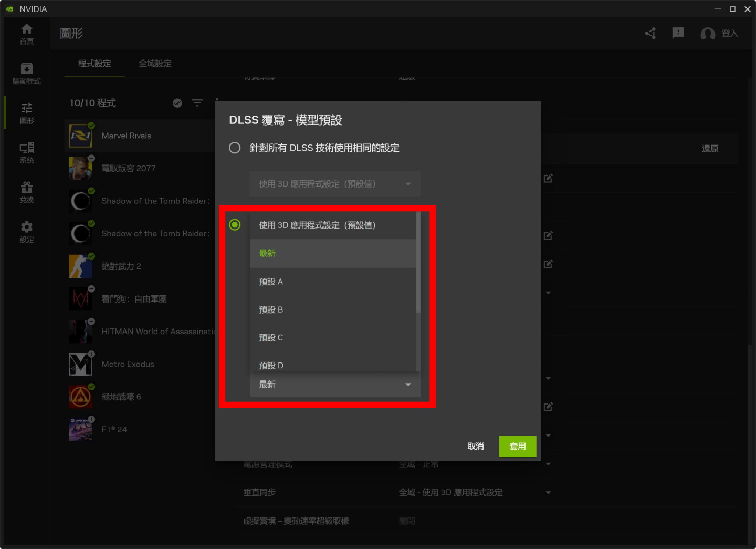Choose 預設 C option in list
756x549 pixels.
(x=333, y=337)
